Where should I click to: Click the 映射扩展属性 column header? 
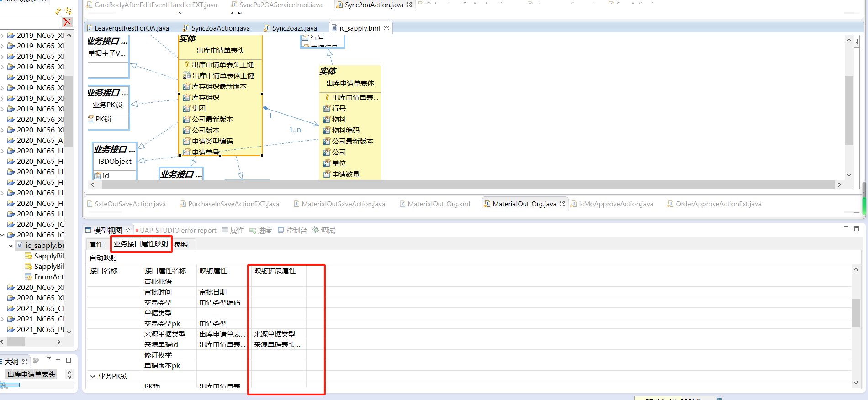point(275,270)
